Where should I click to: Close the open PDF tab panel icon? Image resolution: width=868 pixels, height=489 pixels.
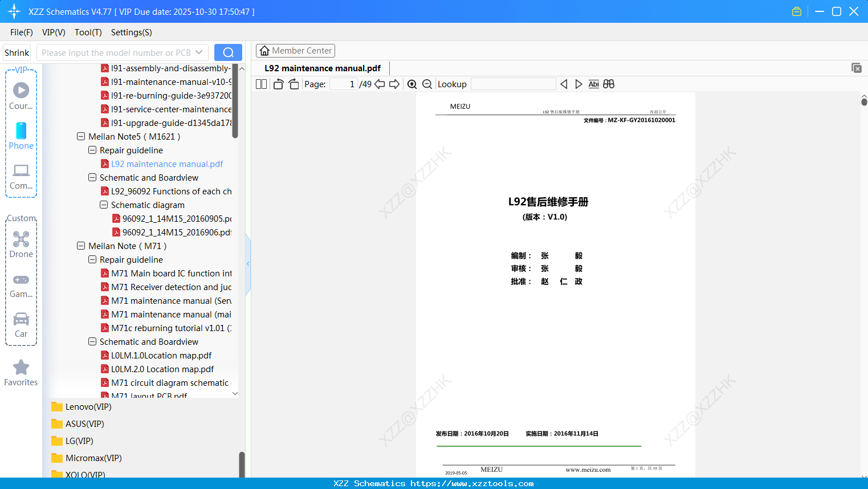coord(856,68)
